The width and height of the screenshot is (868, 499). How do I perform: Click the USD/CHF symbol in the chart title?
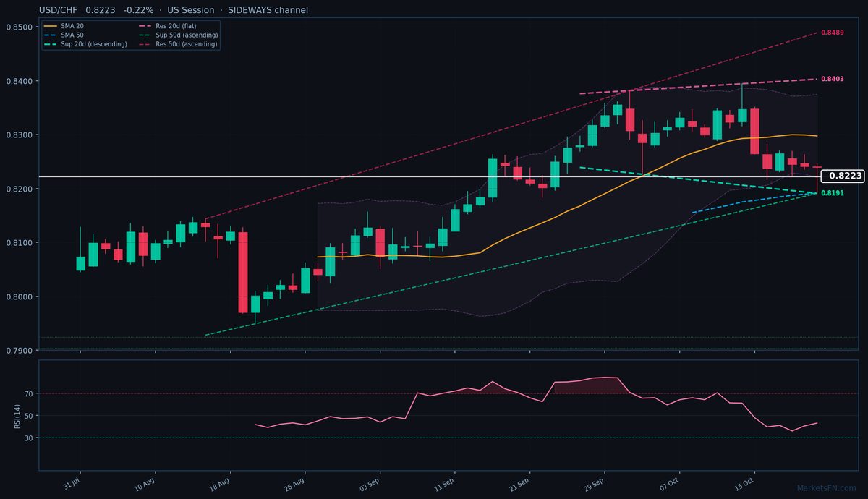point(59,10)
